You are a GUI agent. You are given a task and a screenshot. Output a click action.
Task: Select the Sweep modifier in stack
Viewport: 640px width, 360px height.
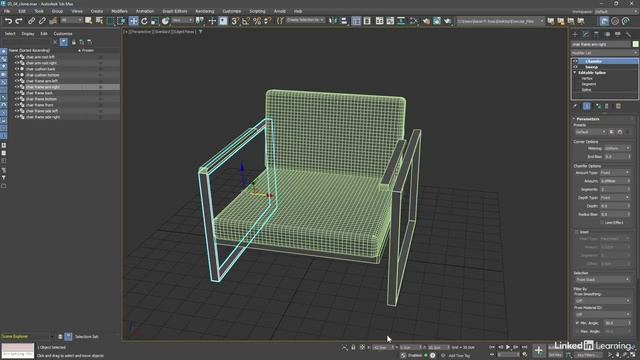[591, 67]
